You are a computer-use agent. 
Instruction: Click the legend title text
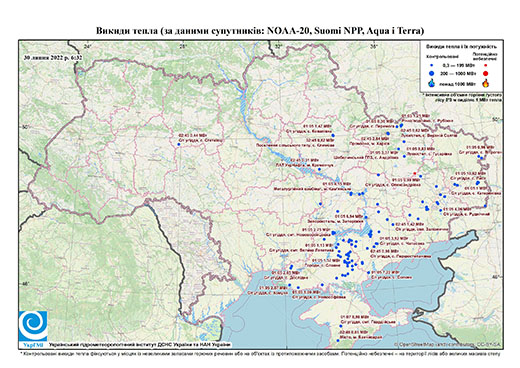461,47
